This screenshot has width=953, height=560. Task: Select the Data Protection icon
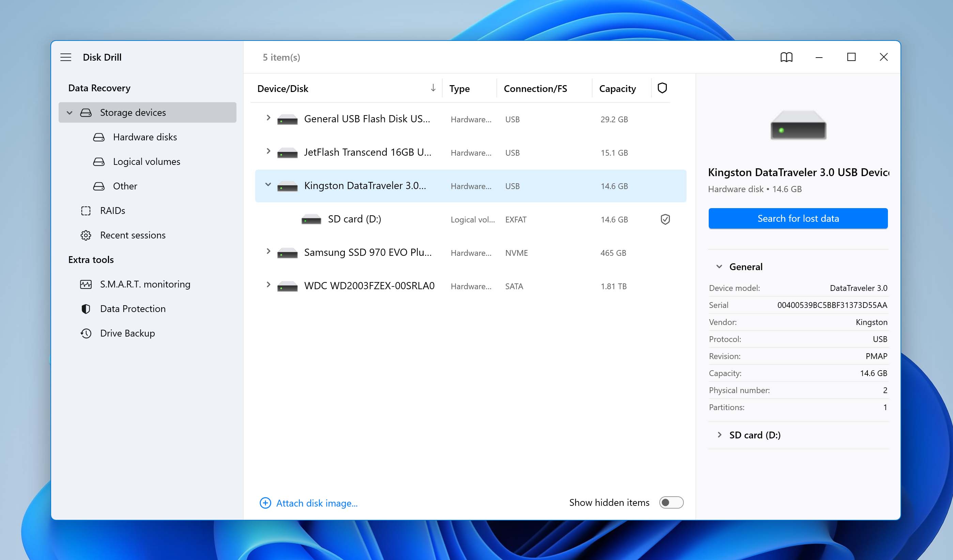click(x=86, y=308)
